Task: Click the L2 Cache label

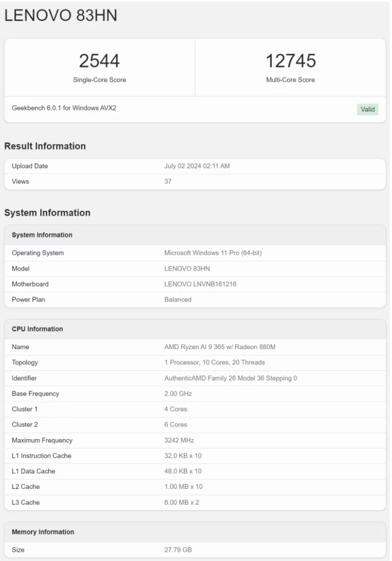Action: (x=26, y=487)
